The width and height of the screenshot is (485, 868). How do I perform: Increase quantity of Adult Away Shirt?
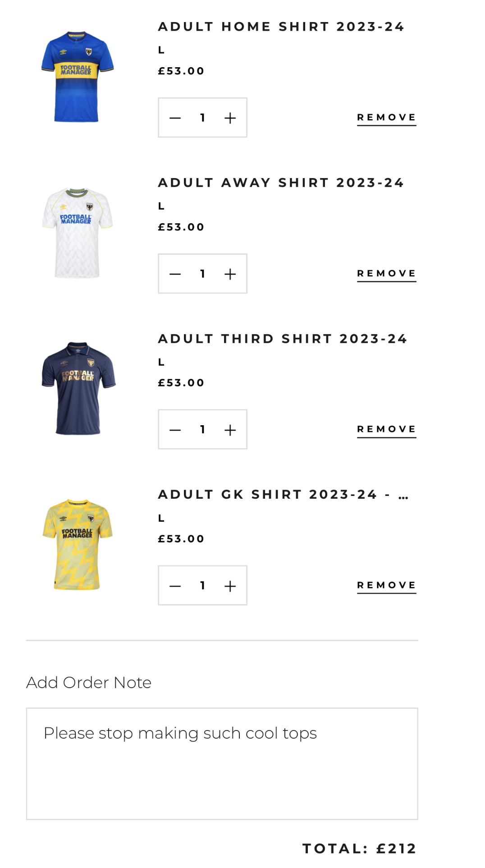230,274
